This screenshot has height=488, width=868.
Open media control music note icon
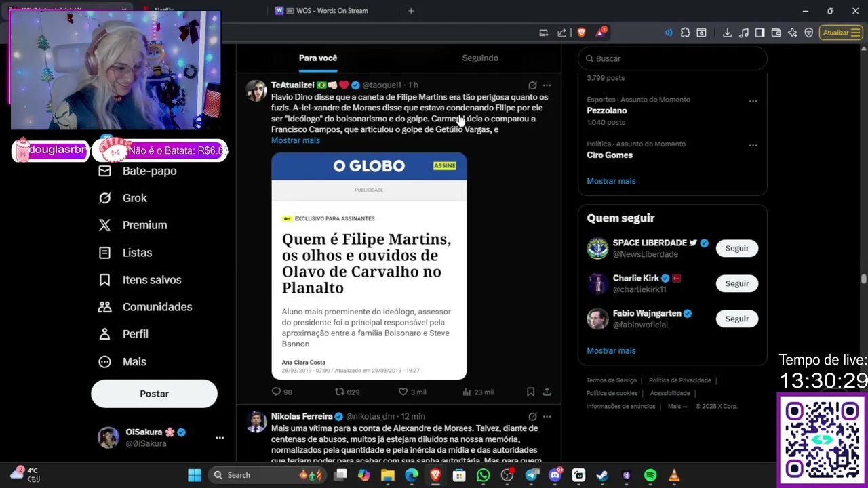(744, 33)
